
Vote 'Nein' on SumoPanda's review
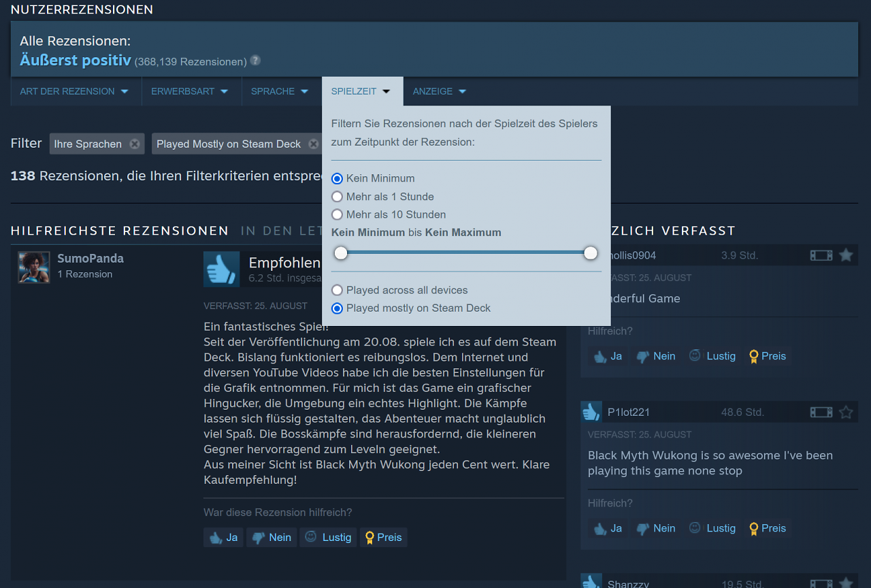pos(272,537)
